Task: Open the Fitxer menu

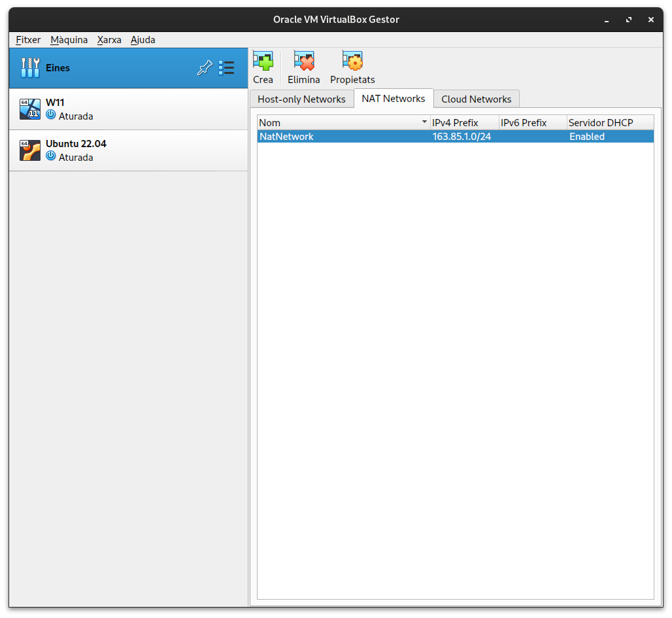Action: 28,40
